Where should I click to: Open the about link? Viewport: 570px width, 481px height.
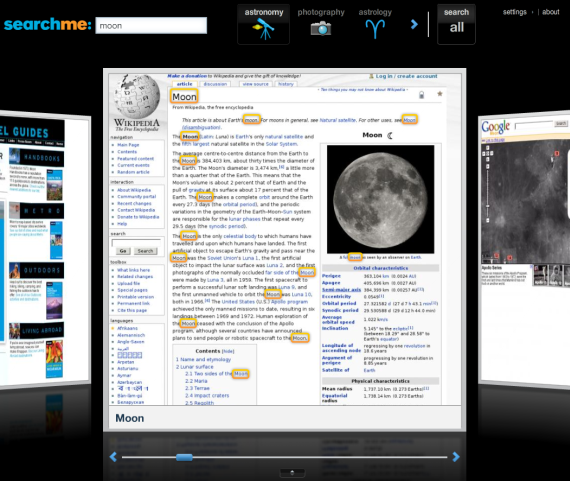(550, 12)
